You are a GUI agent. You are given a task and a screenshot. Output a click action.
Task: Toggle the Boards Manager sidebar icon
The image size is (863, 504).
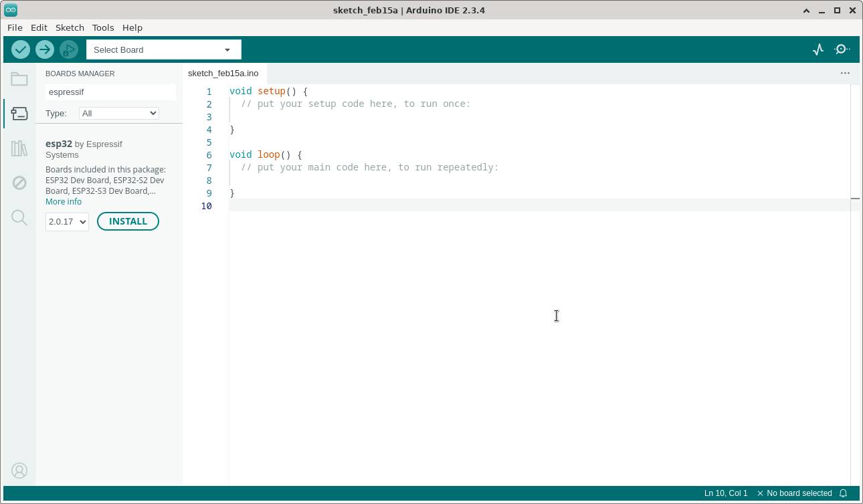(19, 114)
